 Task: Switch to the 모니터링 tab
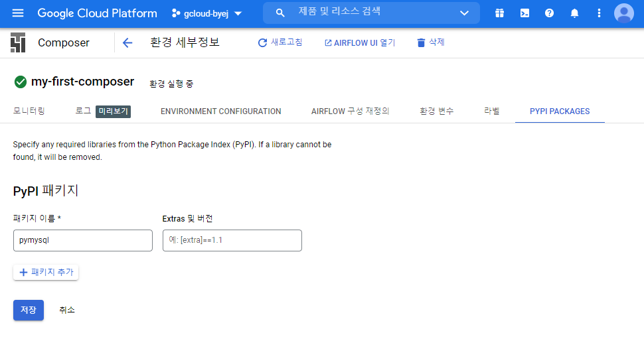coord(29,111)
